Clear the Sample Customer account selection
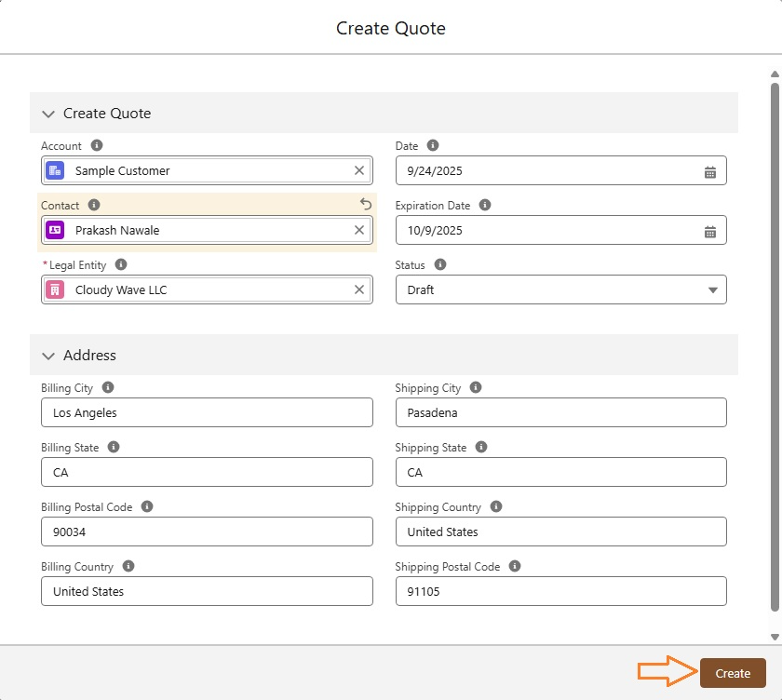This screenshot has width=782, height=700. (x=359, y=170)
